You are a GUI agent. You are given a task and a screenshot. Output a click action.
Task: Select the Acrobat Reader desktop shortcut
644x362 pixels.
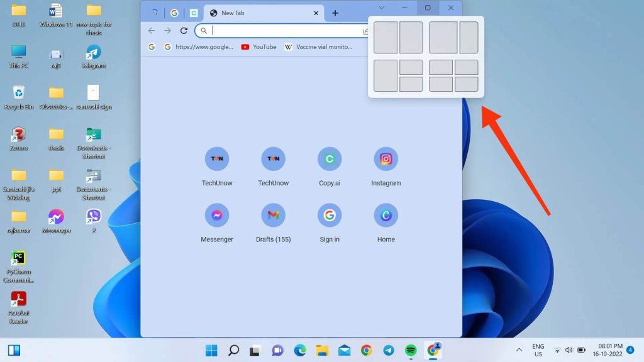coord(18,308)
